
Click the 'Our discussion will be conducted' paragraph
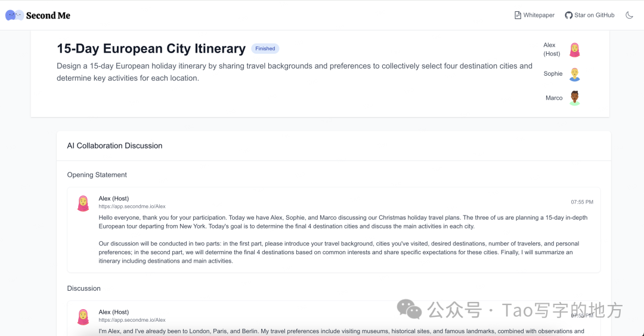[339, 252]
